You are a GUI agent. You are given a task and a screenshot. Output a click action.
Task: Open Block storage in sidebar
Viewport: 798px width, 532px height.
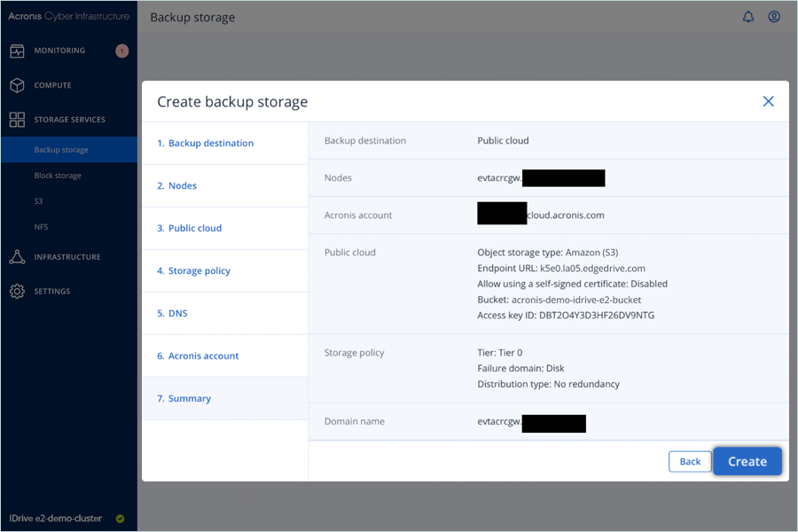58,176
